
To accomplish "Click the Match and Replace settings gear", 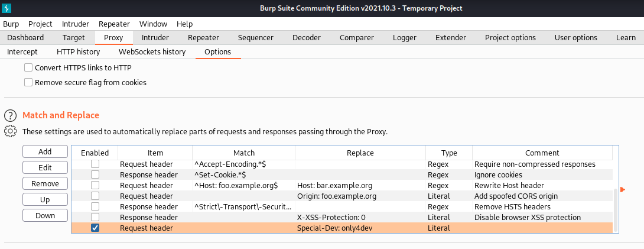I will [9, 132].
